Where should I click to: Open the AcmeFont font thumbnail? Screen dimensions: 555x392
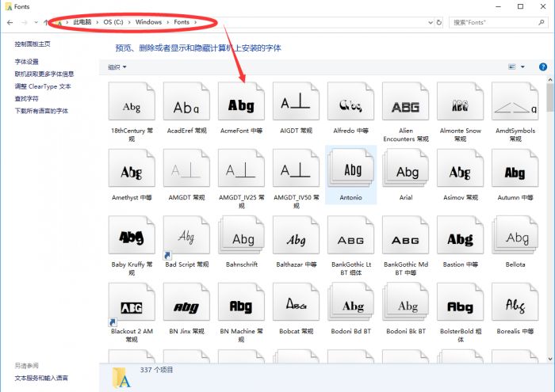(241, 101)
